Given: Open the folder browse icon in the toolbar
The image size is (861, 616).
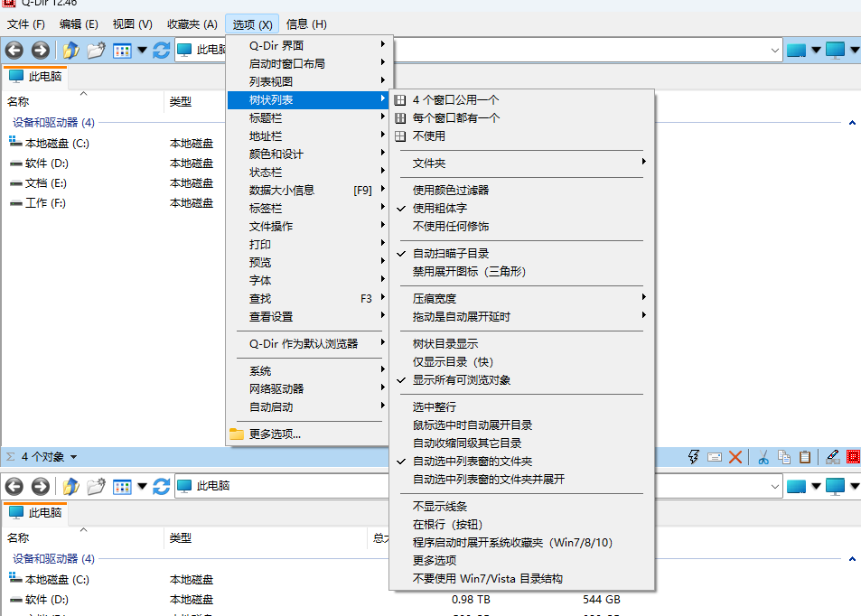Looking at the screenshot, I should coord(95,51).
